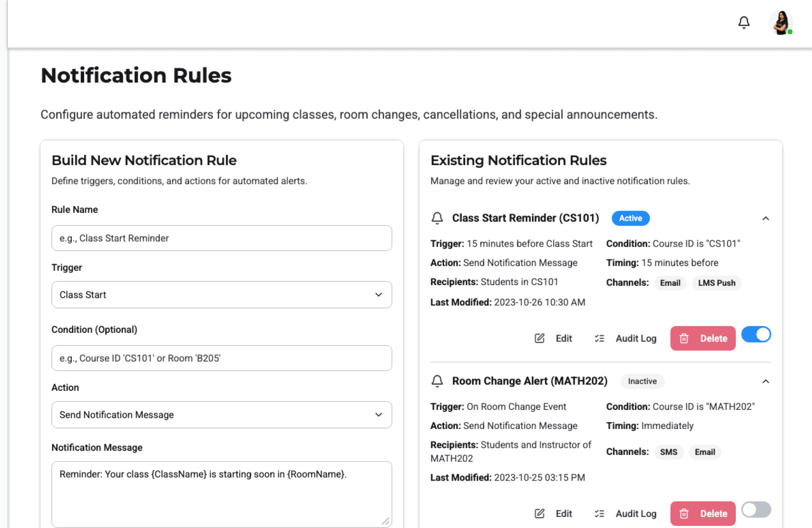The width and height of the screenshot is (812, 528).
Task: Click edit pencil icon for MATH202 rule
Action: pos(539,514)
